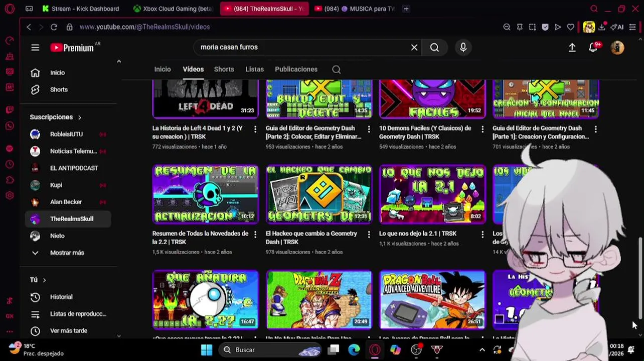Click the magnifier search button
Image resolution: width=644 pixels, height=361 pixels.
pos(434,47)
